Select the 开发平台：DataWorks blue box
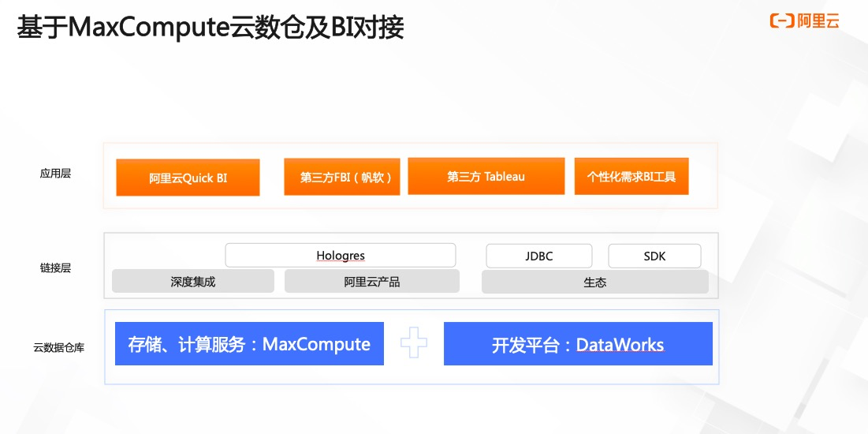 click(x=578, y=344)
